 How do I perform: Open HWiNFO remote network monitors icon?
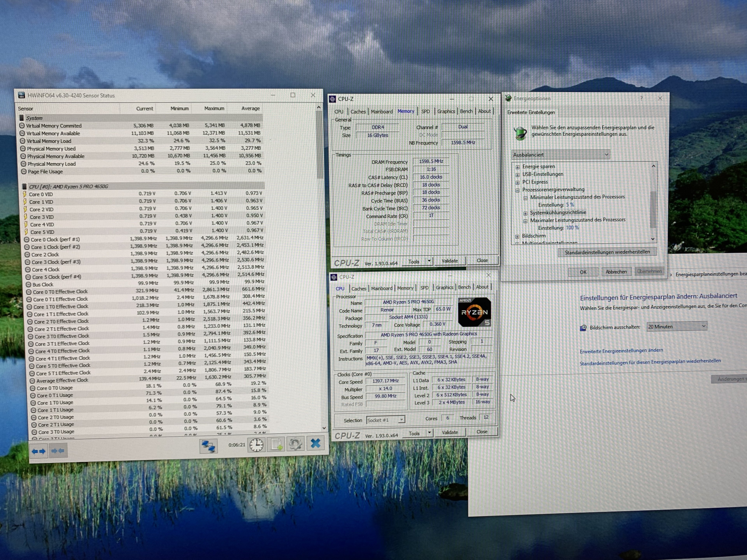pos(208,446)
